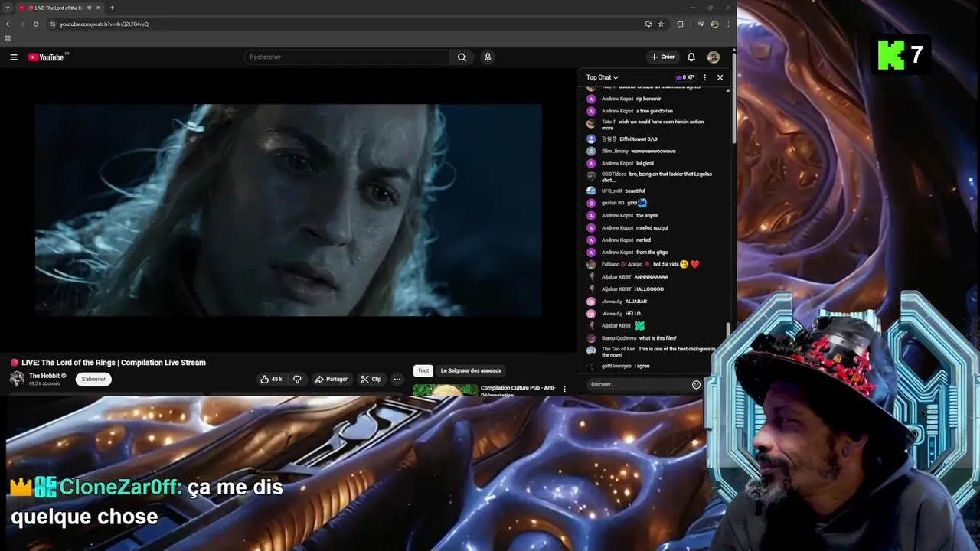Image resolution: width=980 pixels, height=551 pixels.
Task: Open the Chrome tab search dropdown
Action: 7,8
